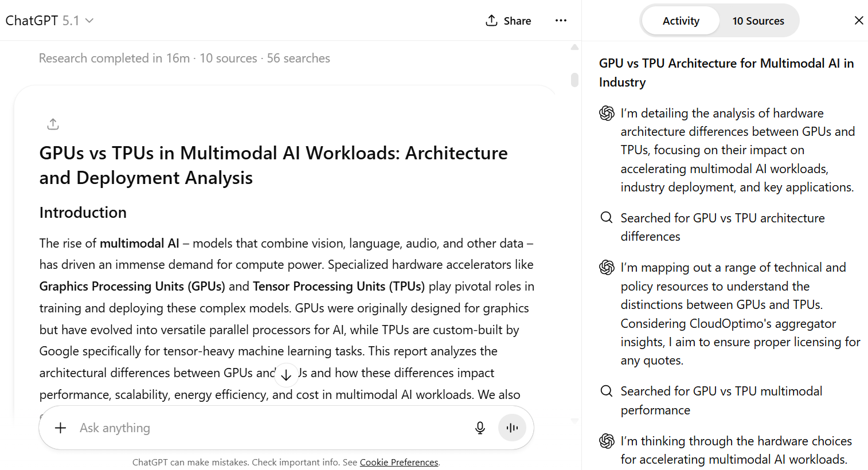Switch to the 10 Sources tab
This screenshot has height=470, width=868.
(758, 21)
